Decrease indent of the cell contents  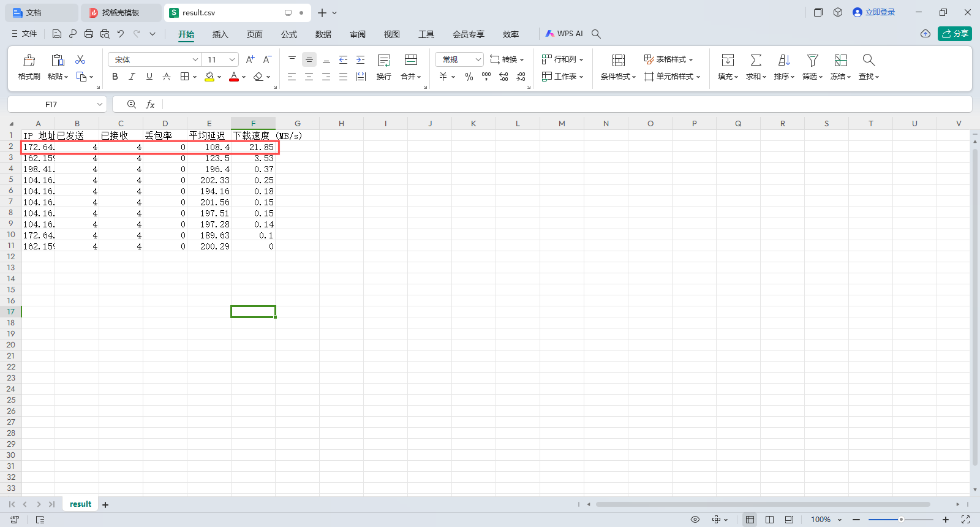click(x=344, y=59)
